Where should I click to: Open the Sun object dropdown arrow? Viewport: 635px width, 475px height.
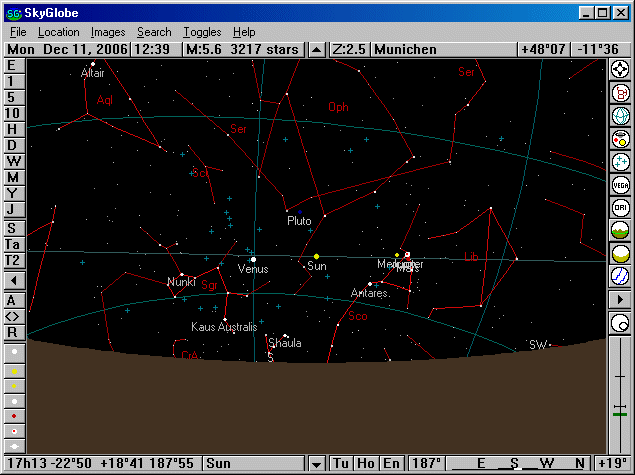(318, 464)
